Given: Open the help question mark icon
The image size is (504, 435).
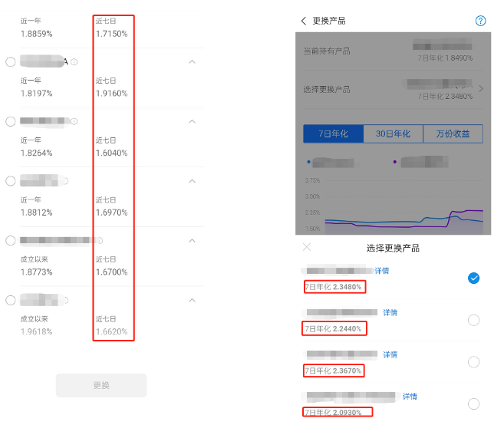Looking at the screenshot, I should 480,21.
